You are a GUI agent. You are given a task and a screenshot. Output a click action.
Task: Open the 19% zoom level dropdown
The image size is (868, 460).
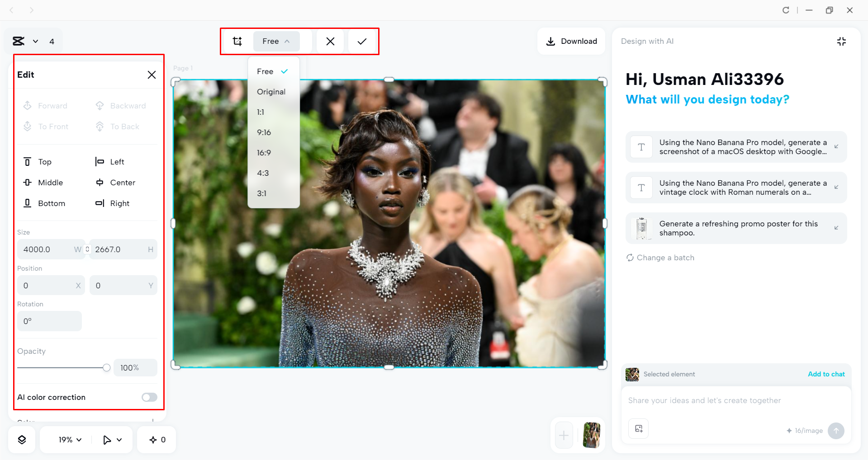click(x=70, y=440)
